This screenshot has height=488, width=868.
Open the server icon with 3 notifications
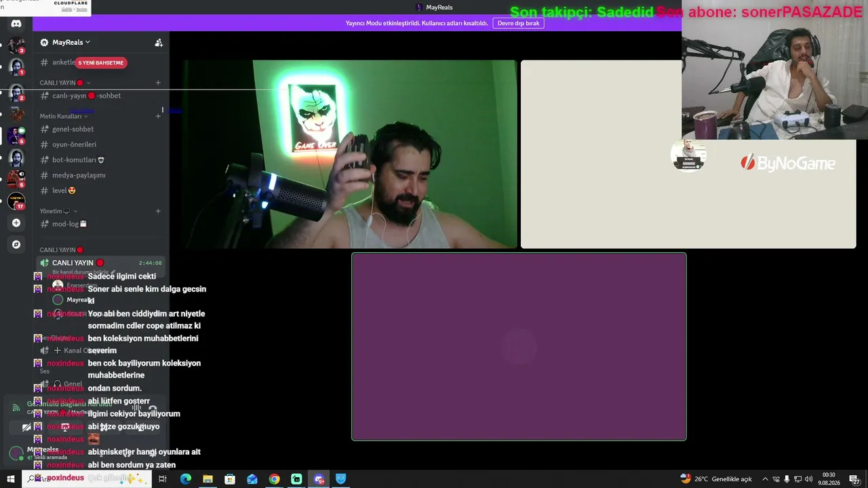[16, 46]
